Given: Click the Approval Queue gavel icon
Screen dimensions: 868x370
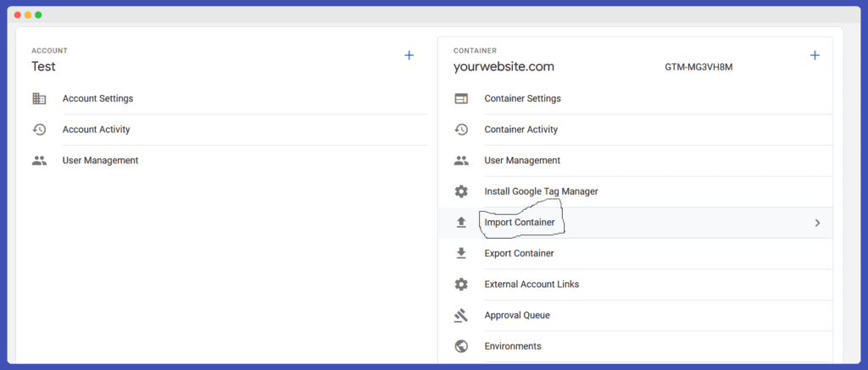Looking at the screenshot, I should 461,315.
